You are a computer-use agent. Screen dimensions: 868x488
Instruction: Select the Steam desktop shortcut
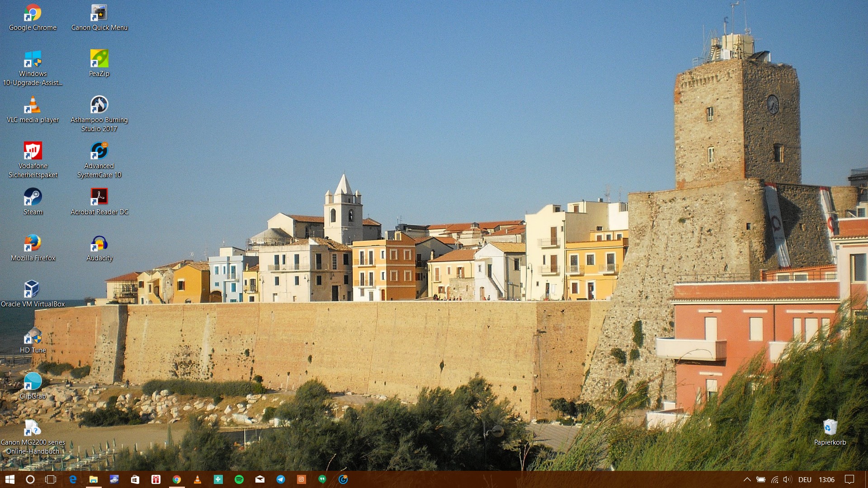33,197
